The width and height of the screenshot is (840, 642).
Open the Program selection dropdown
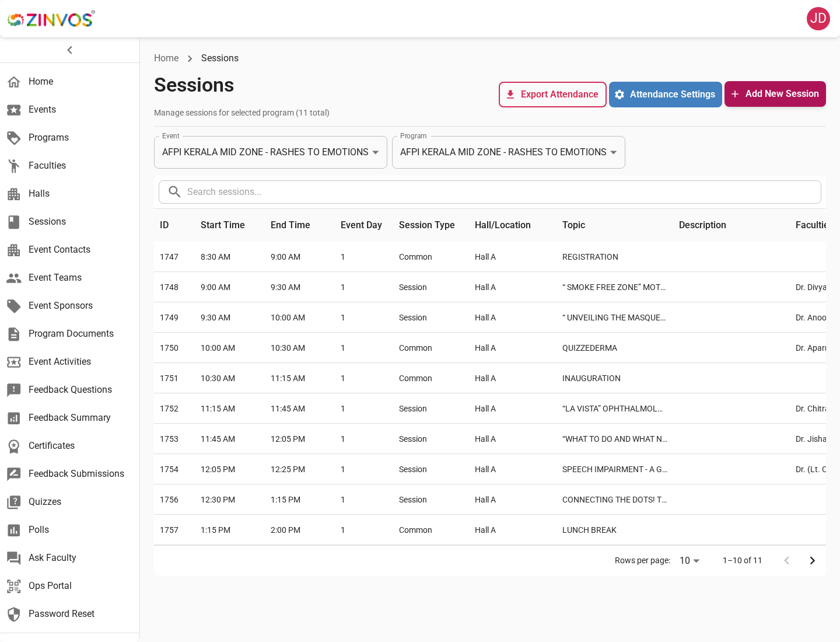coord(509,152)
